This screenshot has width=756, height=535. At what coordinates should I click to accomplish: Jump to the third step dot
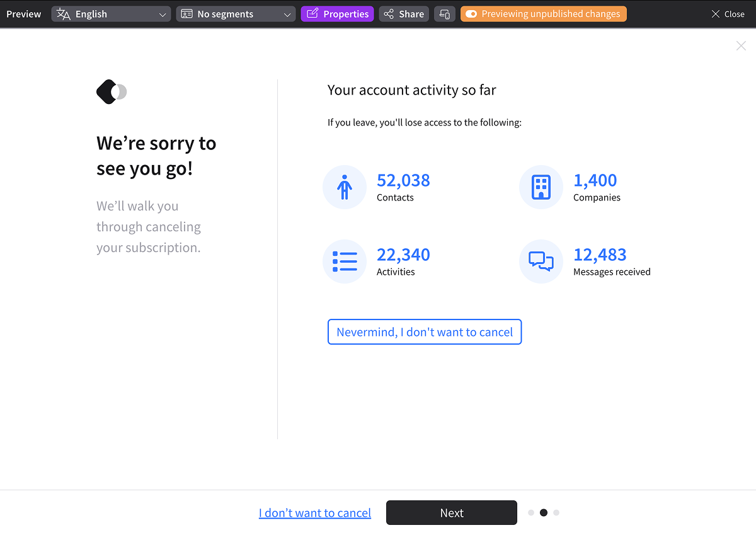(556, 513)
